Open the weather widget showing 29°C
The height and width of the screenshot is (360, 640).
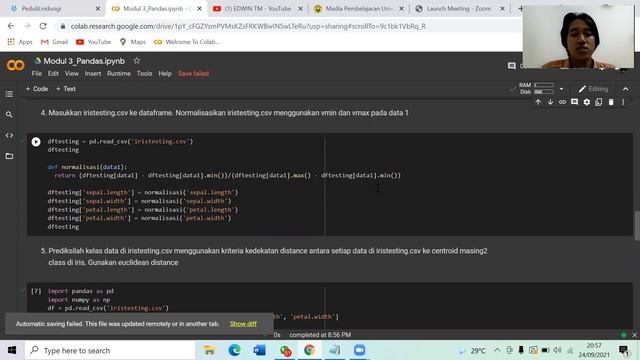[473, 351]
